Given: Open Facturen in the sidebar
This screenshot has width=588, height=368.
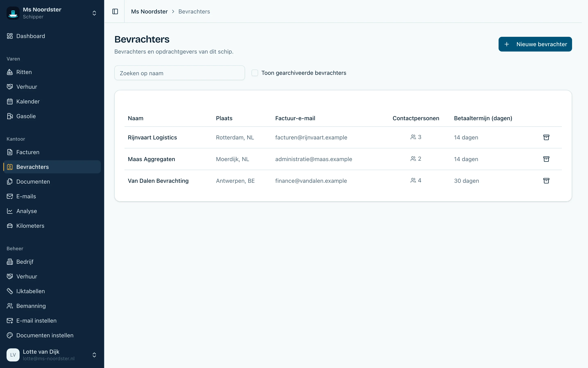Looking at the screenshot, I should click(x=52, y=152).
